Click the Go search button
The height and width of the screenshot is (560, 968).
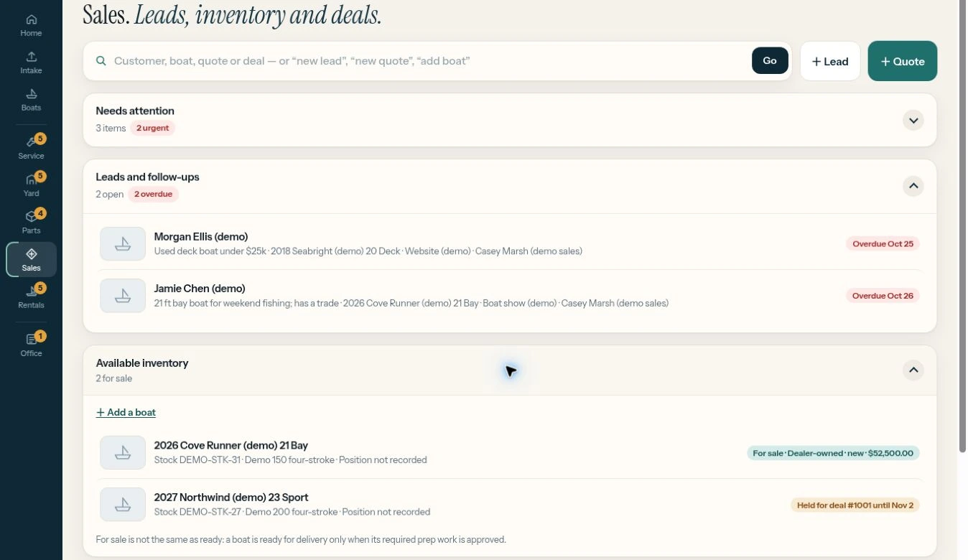(x=770, y=61)
